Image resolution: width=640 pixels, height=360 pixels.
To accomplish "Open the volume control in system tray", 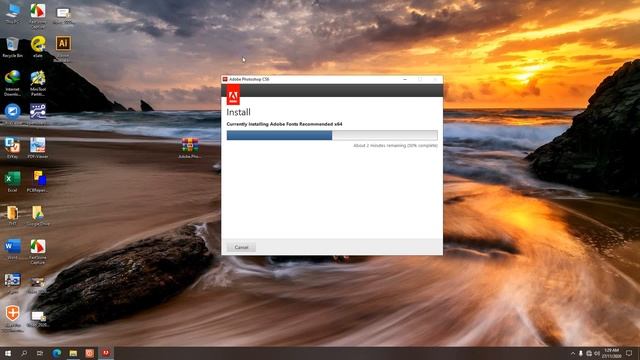I will 596,353.
